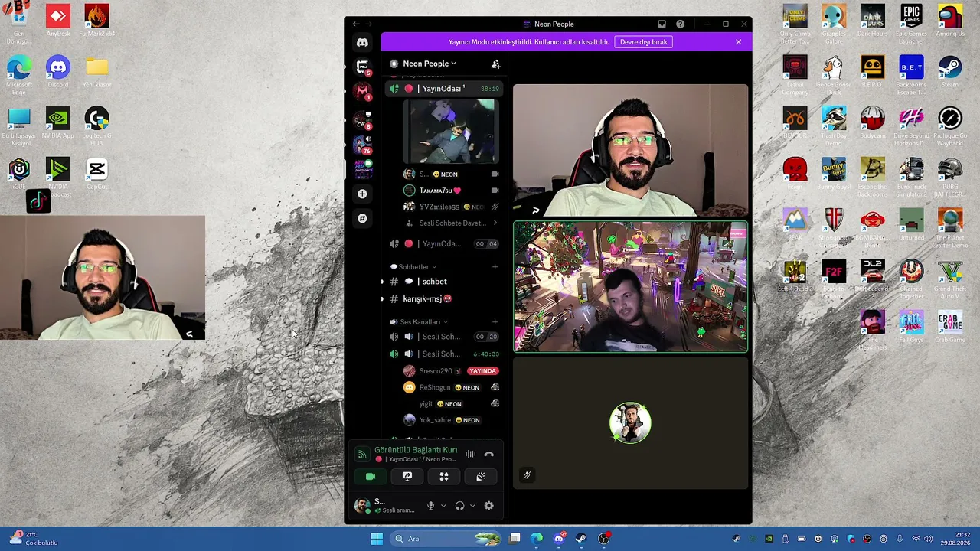Open Discord help question mark icon
The width and height of the screenshot is (980, 551).
point(680,24)
